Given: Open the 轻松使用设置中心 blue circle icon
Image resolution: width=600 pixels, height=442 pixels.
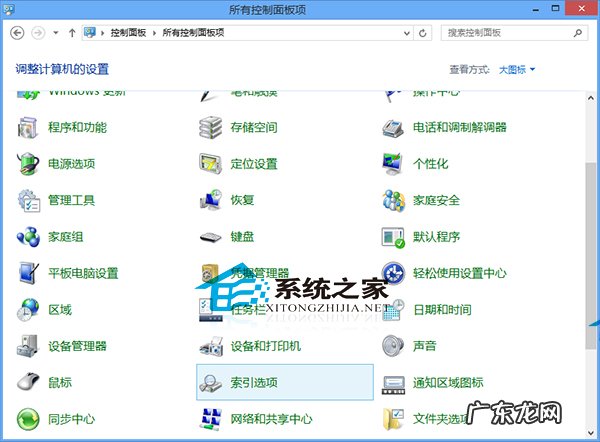Looking at the screenshot, I should (x=393, y=273).
